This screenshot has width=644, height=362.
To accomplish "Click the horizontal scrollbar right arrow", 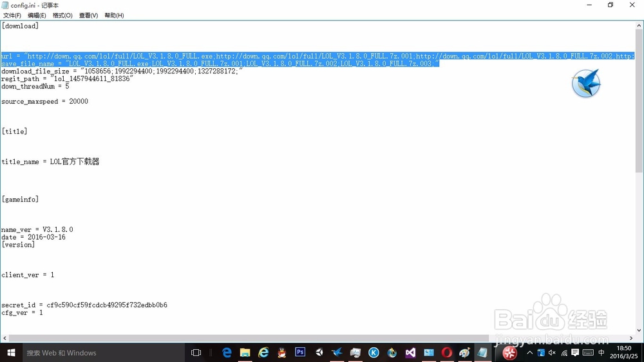I will pyautogui.click(x=630, y=338).
